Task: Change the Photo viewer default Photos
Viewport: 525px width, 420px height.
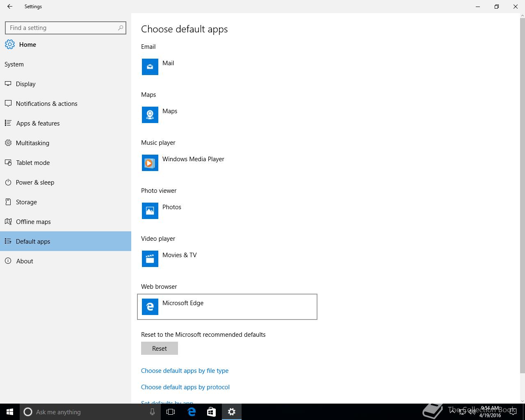Action: (227, 211)
